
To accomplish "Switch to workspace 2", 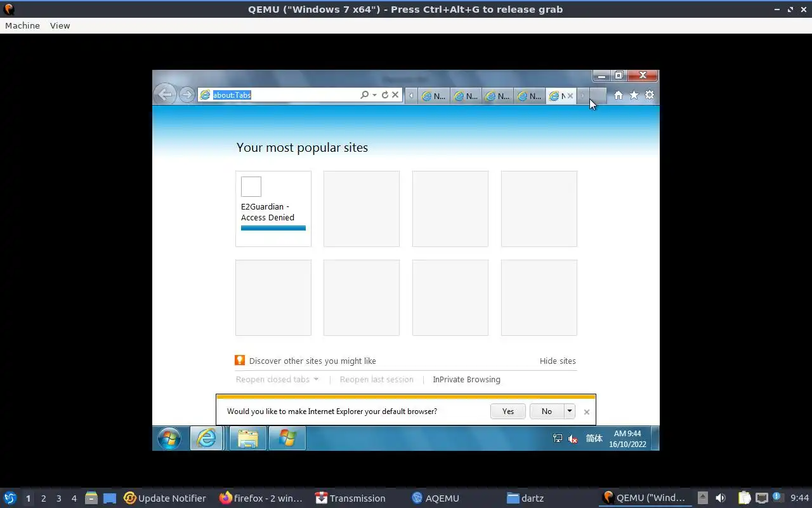I will click(43, 498).
